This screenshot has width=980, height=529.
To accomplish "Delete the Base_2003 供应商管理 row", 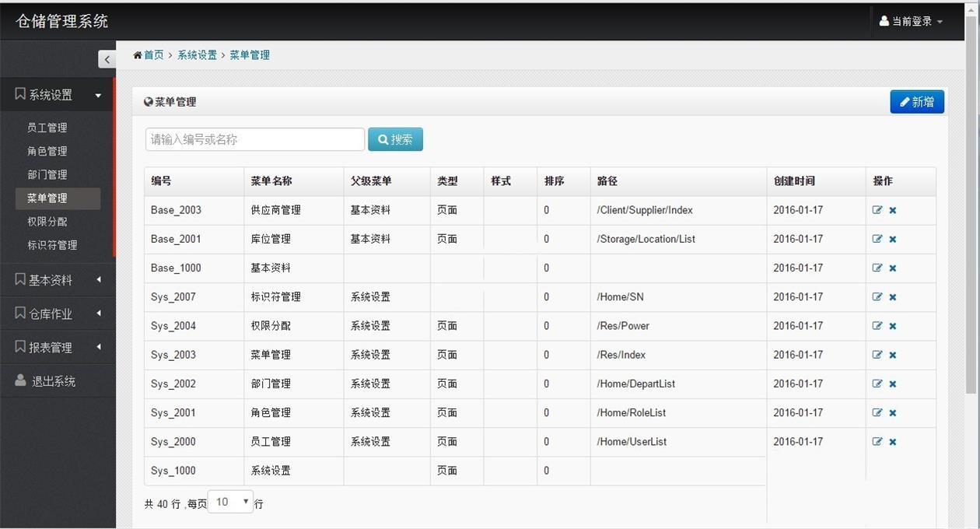I will (x=893, y=210).
